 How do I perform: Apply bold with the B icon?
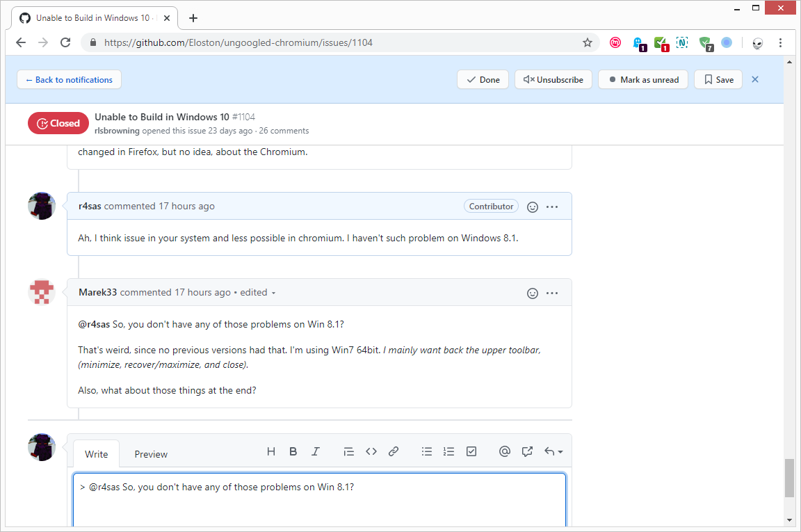coord(293,451)
